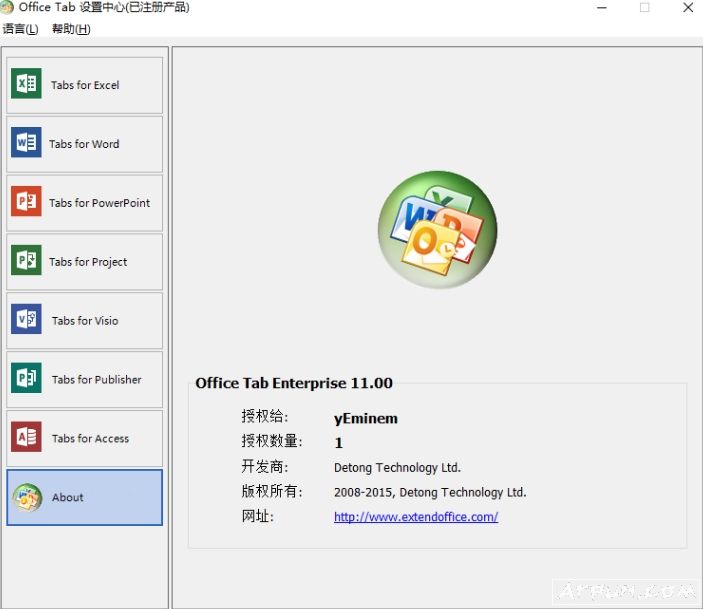Click the 授权给 label
The image size is (703, 609).
265,416
